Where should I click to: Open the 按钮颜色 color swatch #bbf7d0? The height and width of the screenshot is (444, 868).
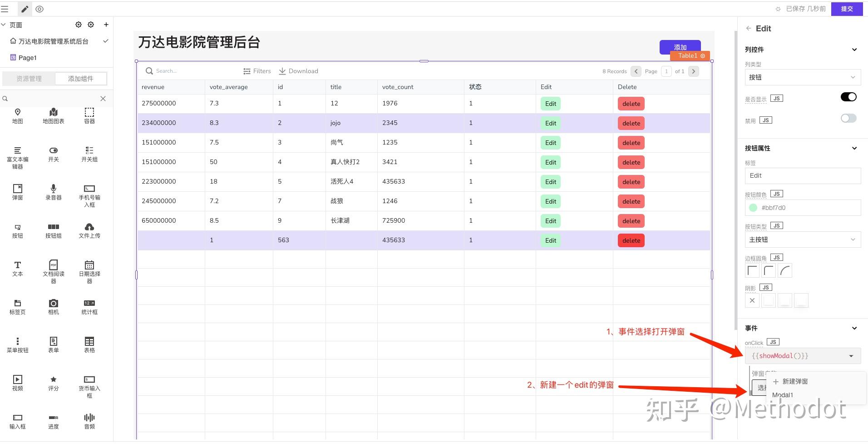(x=753, y=208)
